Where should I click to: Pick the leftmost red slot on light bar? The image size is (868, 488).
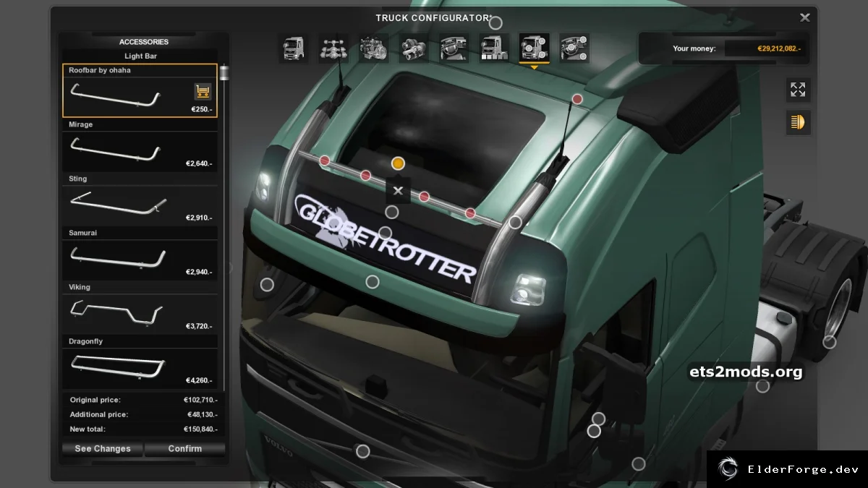(x=325, y=160)
